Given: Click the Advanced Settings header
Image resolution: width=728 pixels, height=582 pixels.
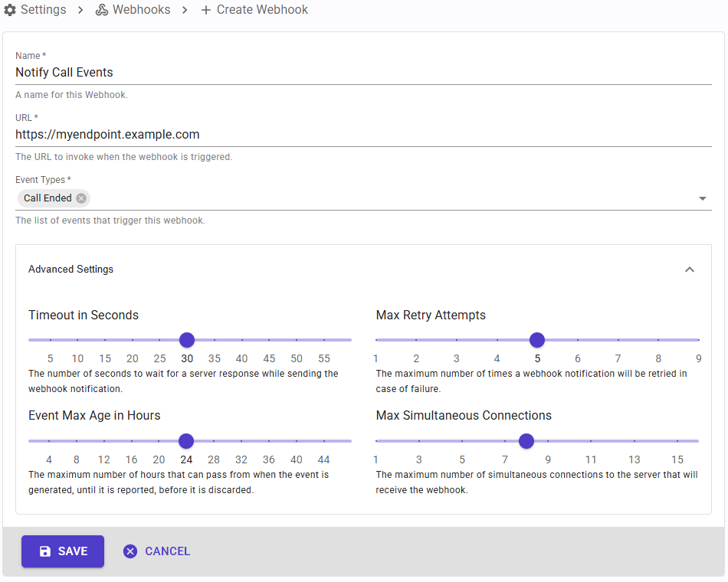Looking at the screenshot, I should coord(71,270).
